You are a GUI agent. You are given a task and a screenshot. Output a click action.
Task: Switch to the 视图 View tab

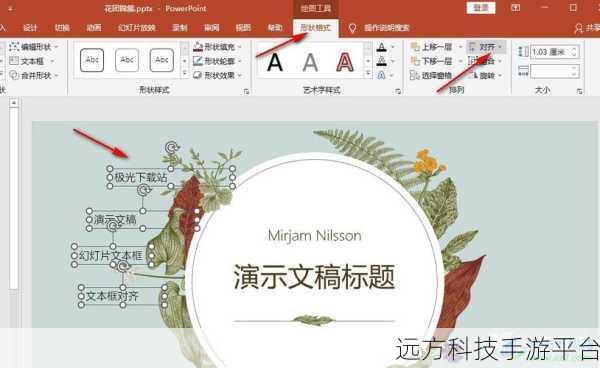243,28
